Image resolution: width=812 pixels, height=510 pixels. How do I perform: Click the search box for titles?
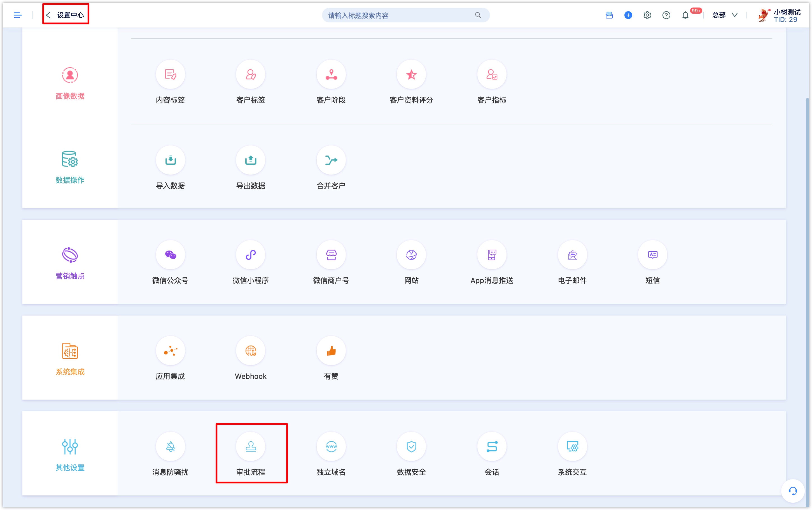point(406,15)
